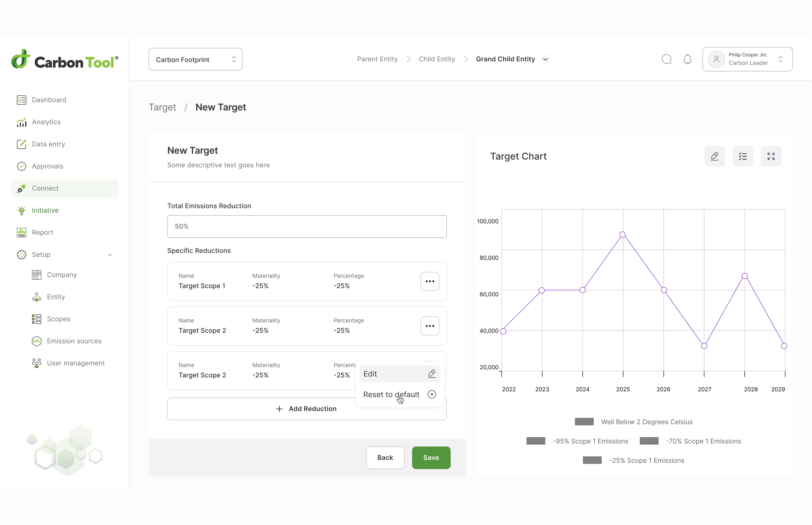Click the pencil icon beside Edit
Viewport: 812px width, 525px height.
[432, 374]
